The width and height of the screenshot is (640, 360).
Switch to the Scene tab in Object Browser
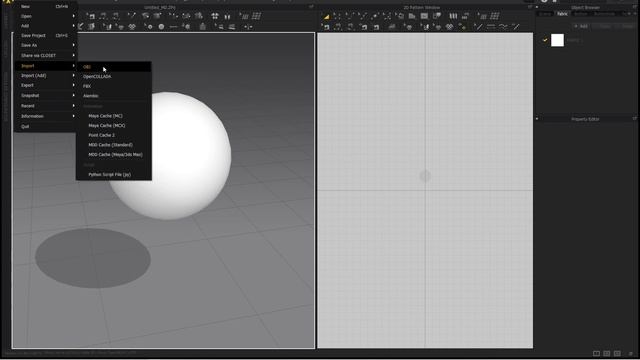[x=545, y=14]
